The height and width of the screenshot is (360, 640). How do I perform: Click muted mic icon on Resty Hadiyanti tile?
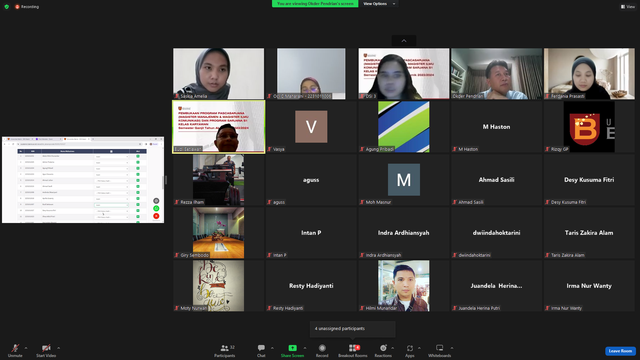269,308
